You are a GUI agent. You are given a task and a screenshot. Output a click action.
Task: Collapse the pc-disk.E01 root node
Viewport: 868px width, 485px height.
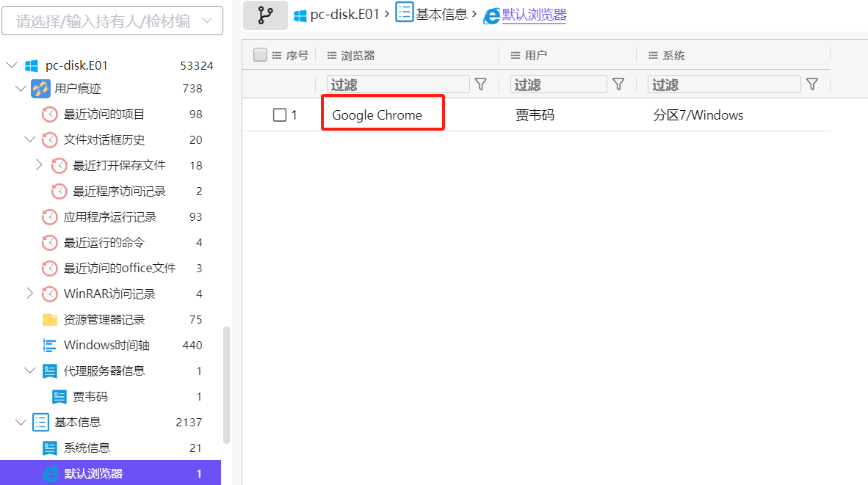pos(12,65)
